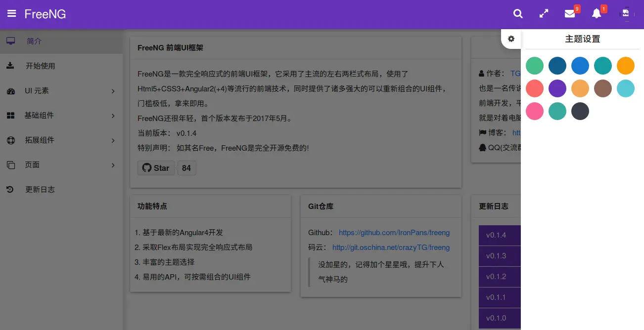Pick the dark charcoal theme swatch
This screenshot has width=644, height=330.
point(580,111)
